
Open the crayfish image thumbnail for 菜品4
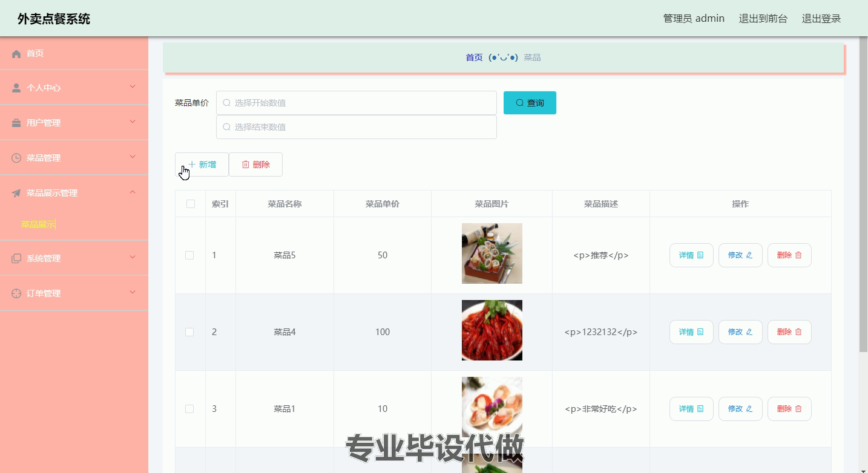pyautogui.click(x=492, y=330)
